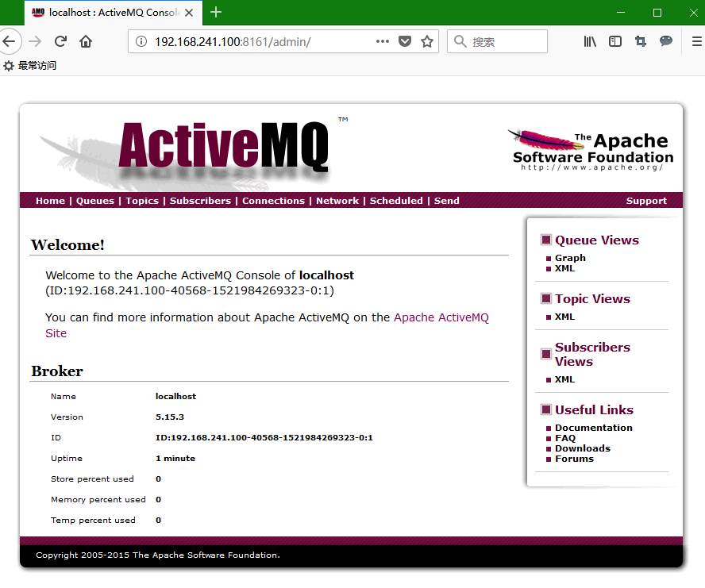Open the chat bubble toolbar icon

point(666,41)
